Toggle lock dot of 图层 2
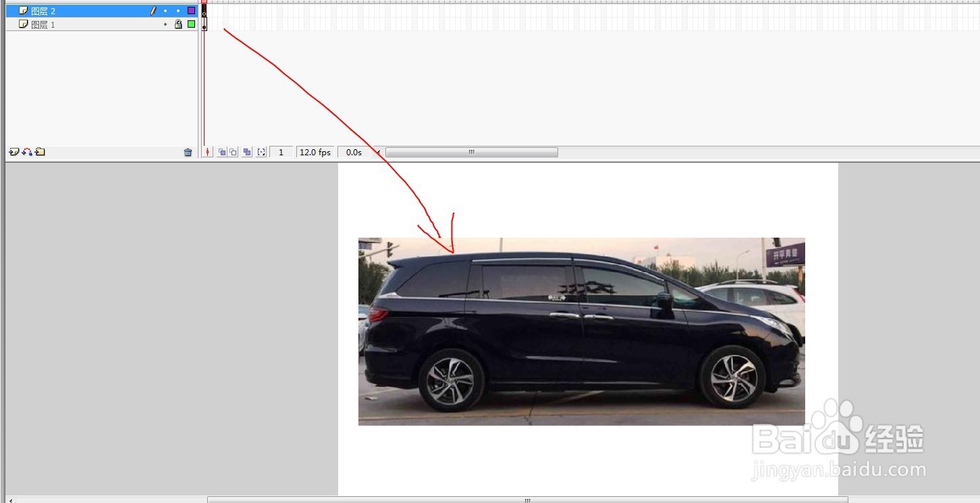This screenshot has width=980, height=503. coord(178,11)
